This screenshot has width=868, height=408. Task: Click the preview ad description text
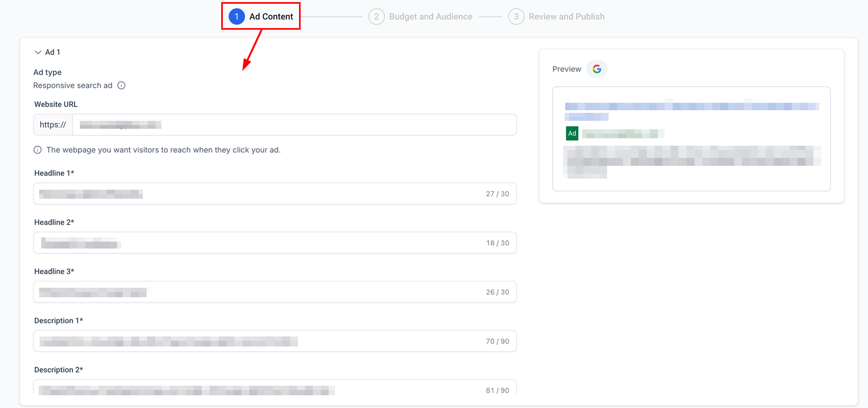693,162
